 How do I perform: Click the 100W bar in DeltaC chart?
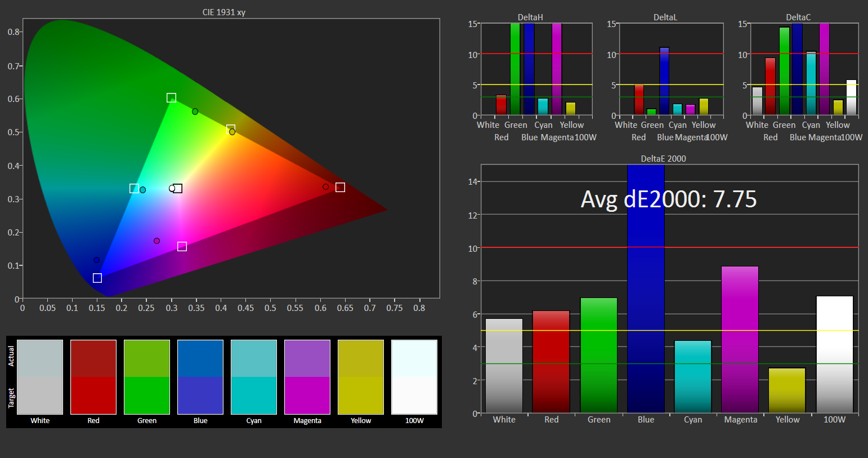pyautogui.click(x=852, y=97)
